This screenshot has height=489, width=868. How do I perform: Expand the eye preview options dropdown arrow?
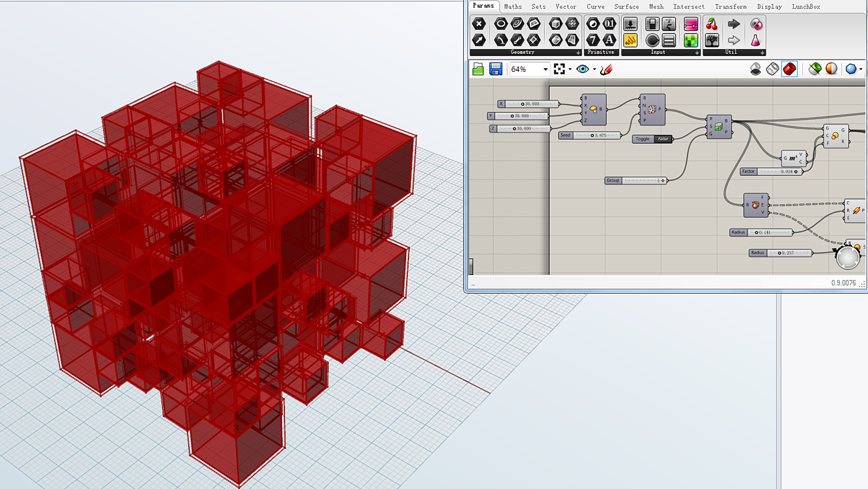point(594,69)
